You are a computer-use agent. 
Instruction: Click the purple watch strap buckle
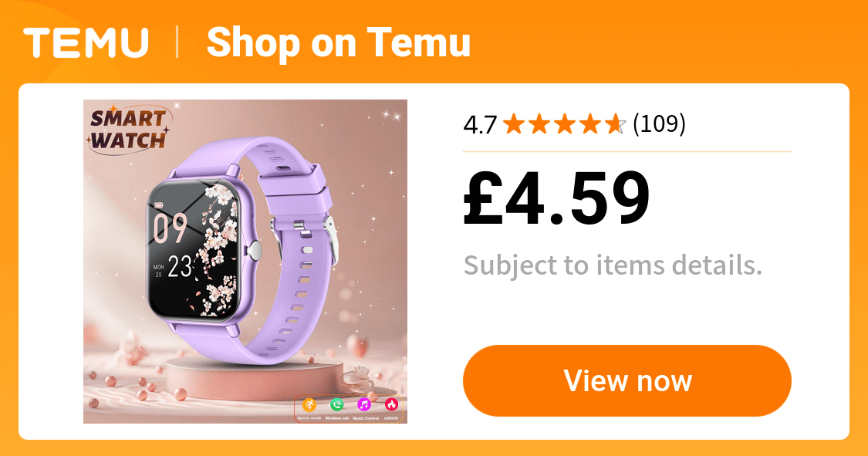click(x=330, y=238)
